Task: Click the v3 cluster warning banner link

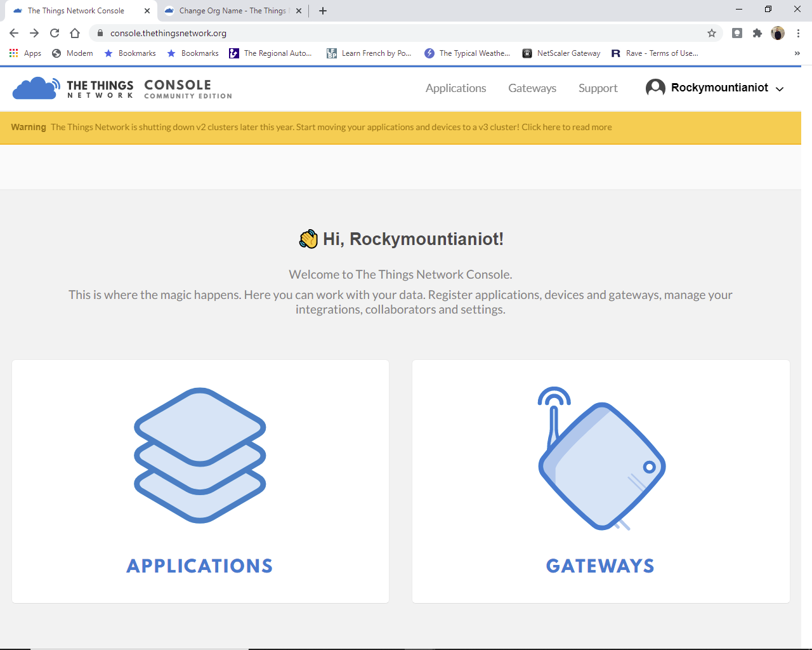Action: click(x=566, y=127)
